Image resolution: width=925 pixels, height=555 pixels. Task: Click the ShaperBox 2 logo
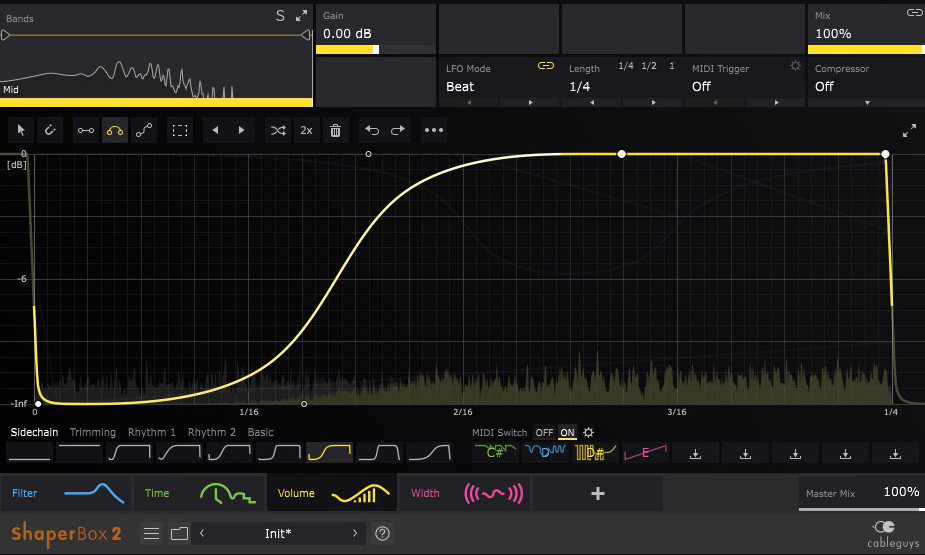tap(66, 534)
